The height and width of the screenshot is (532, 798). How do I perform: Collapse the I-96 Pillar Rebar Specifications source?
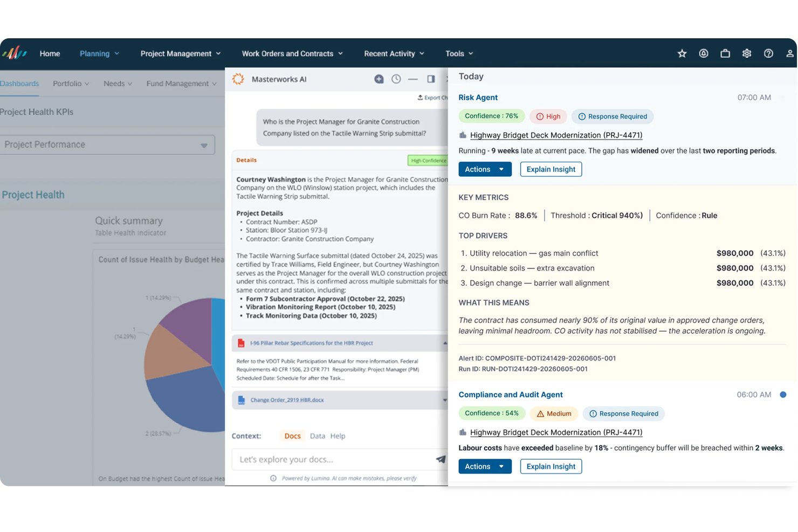445,343
